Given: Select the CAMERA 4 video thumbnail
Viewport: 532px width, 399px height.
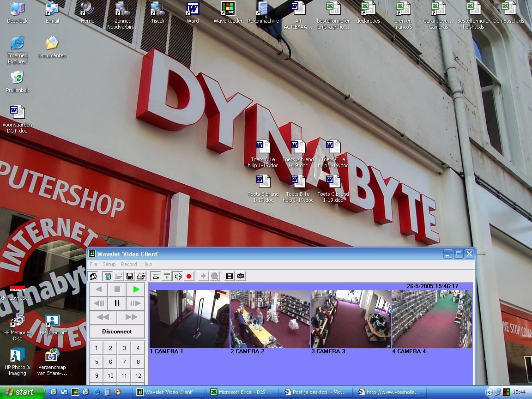Looking at the screenshot, I should tap(432, 319).
